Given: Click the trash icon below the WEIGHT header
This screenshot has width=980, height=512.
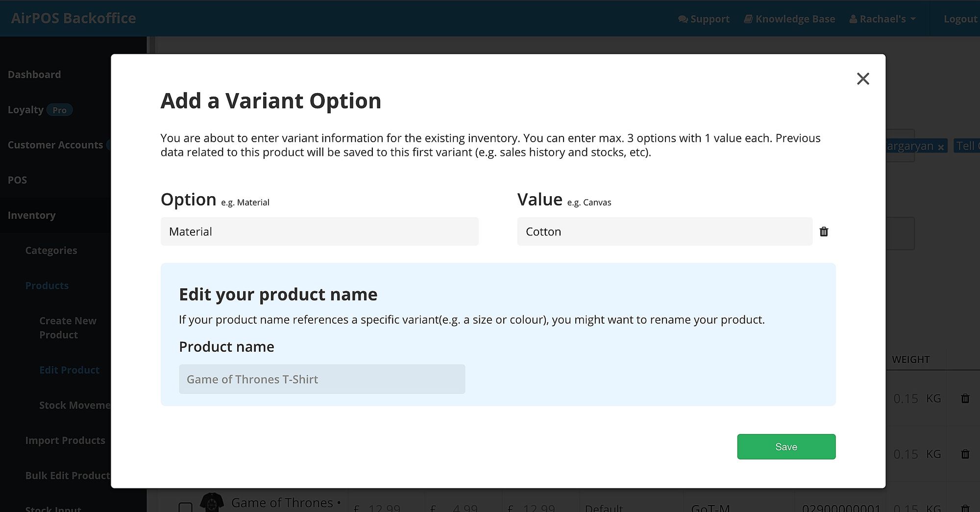Looking at the screenshot, I should [x=965, y=398].
